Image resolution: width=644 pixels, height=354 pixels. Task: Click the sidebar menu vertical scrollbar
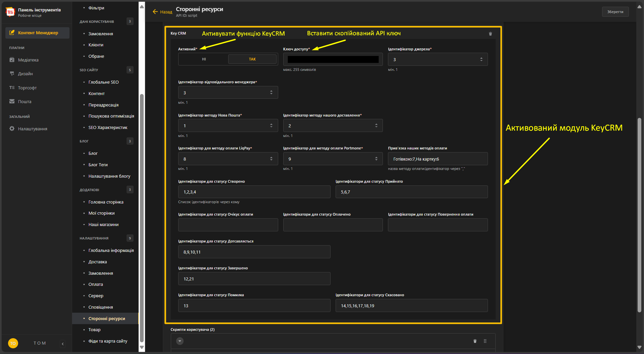(142, 218)
